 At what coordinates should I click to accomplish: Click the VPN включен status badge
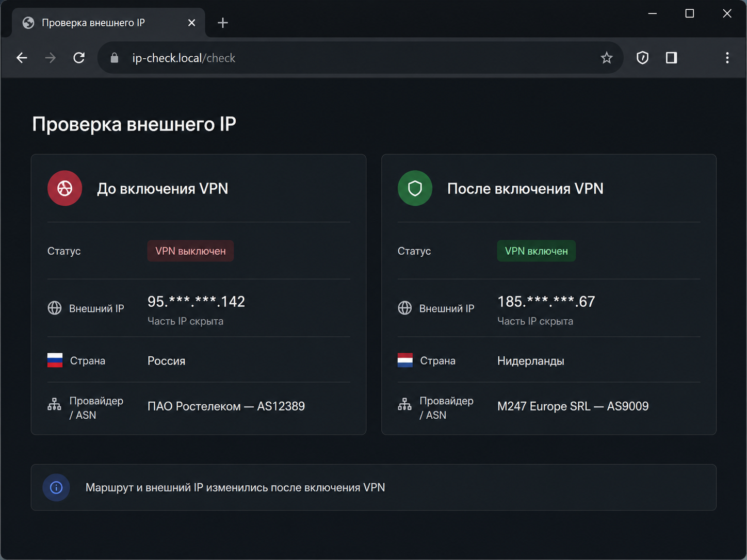(x=536, y=251)
